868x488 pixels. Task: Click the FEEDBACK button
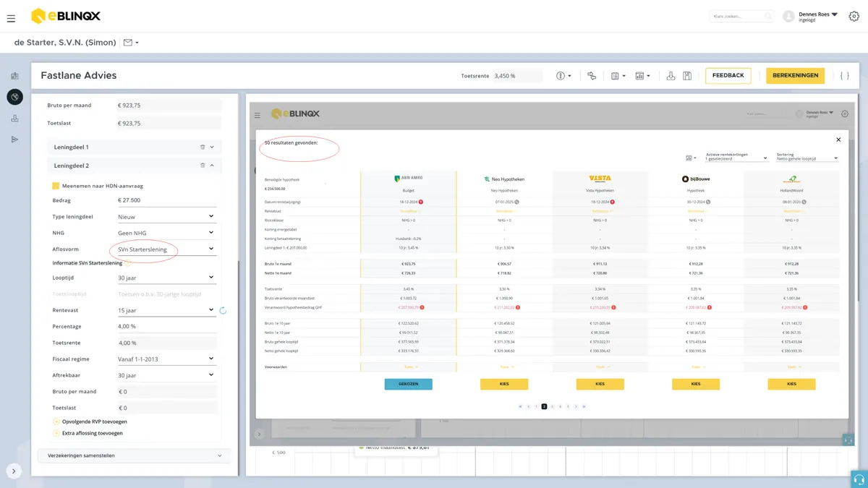728,75
